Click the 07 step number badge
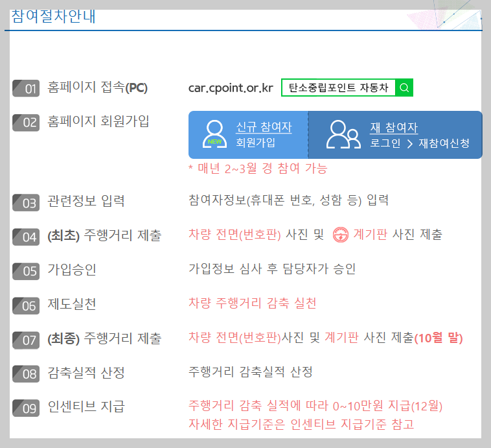 coord(26,340)
